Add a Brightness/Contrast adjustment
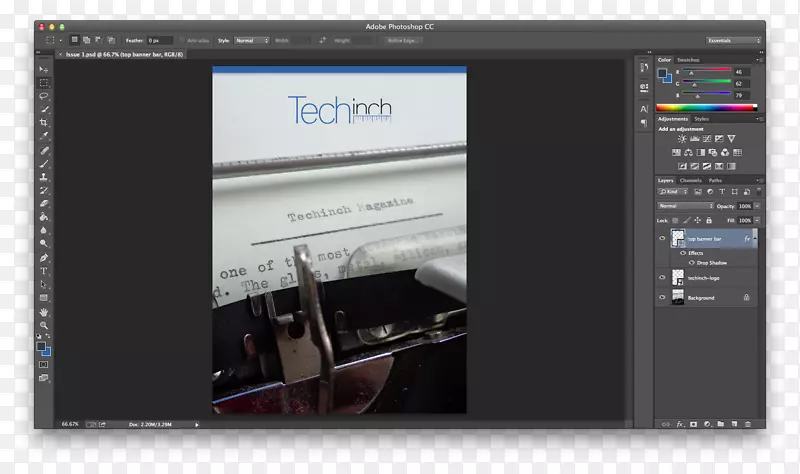This screenshot has width=800, height=474. [x=682, y=139]
